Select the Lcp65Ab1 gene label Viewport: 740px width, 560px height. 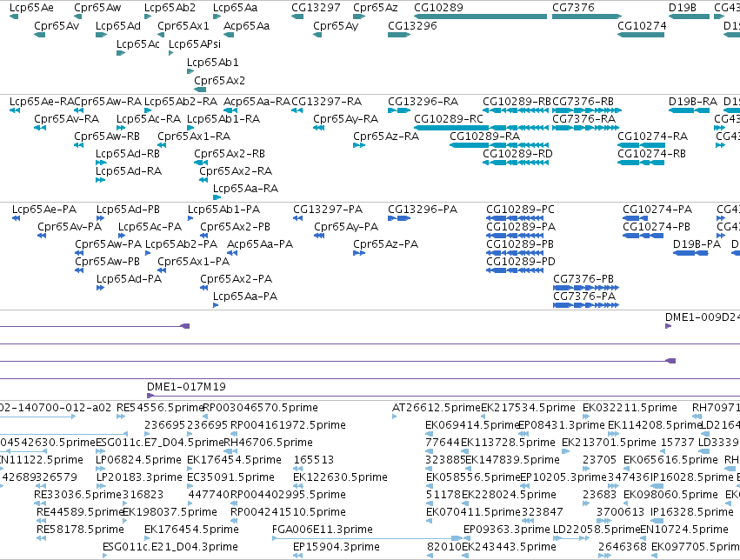point(213,63)
